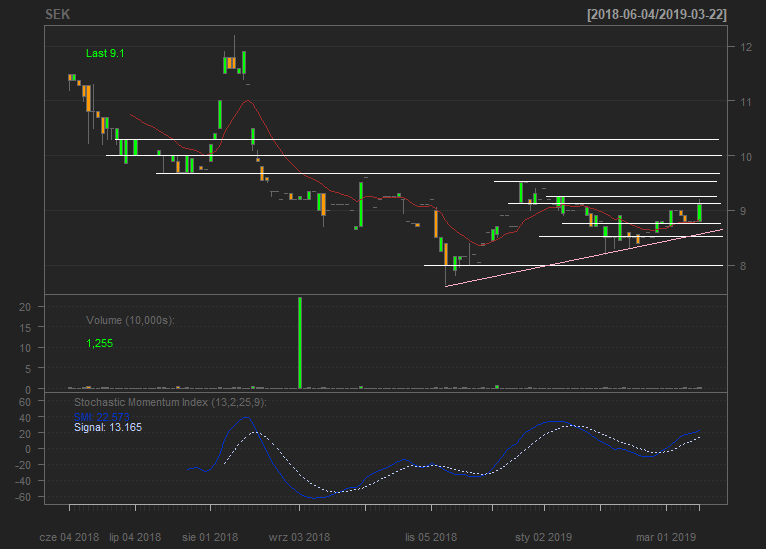Click the volume value 1,255

click(x=99, y=343)
